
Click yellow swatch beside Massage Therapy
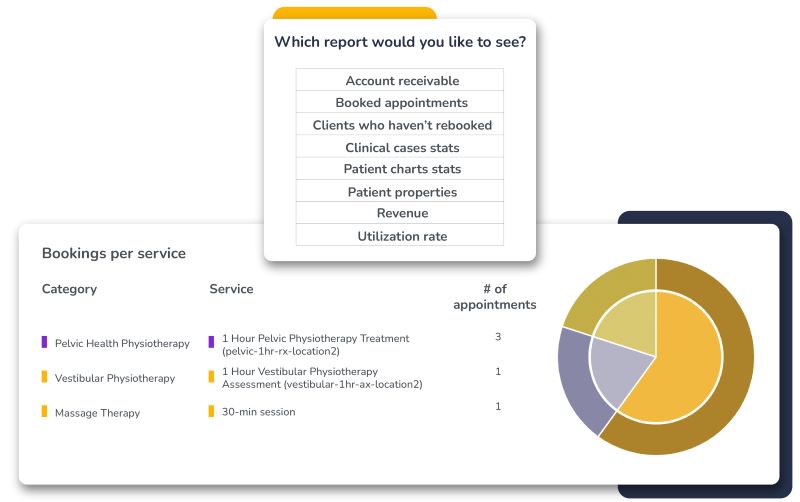(x=44, y=411)
